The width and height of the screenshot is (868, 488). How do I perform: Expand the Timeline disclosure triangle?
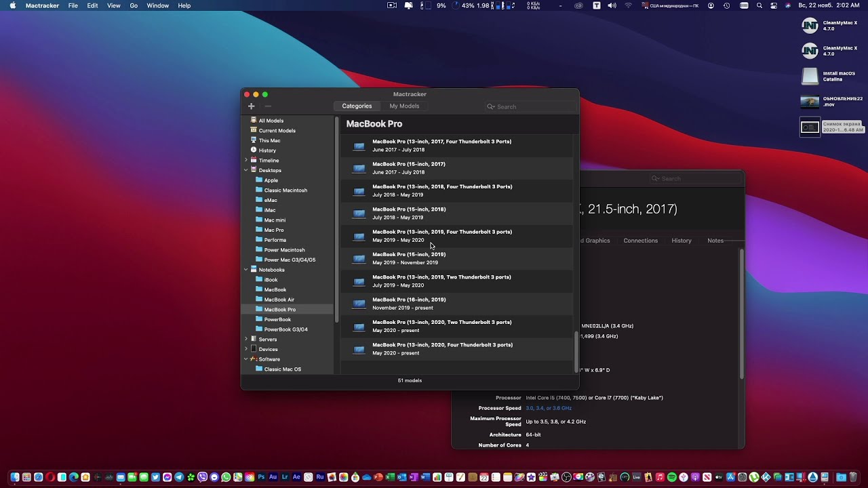coord(246,161)
